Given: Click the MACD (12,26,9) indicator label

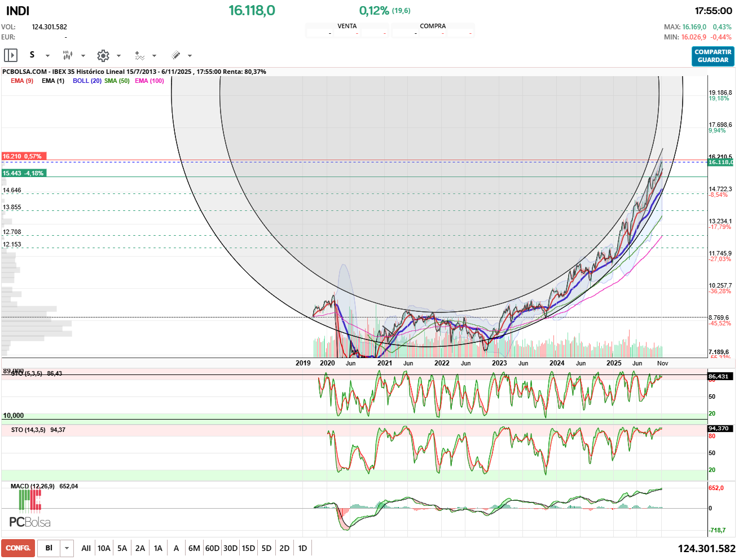Looking at the screenshot, I should (33, 485).
